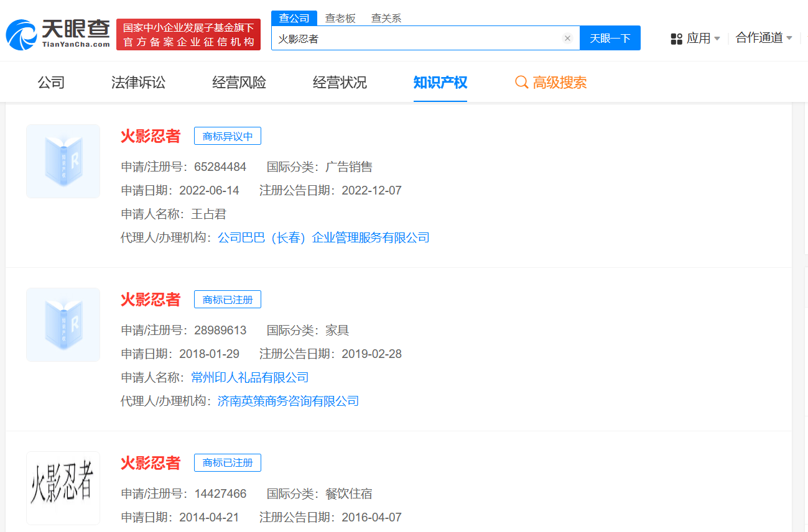Click announcement date 2019-02-28
808x532 pixels.
[371, 354]
